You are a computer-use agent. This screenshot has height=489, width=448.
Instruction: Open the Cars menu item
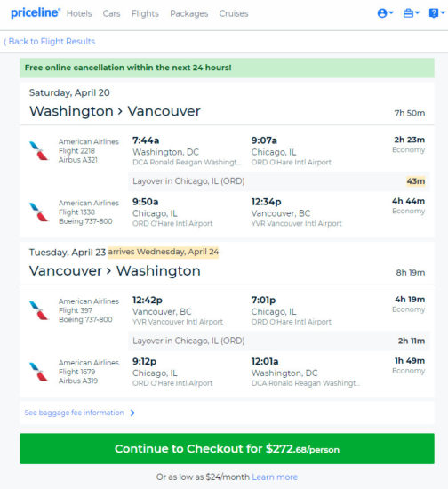pos(111,13)
